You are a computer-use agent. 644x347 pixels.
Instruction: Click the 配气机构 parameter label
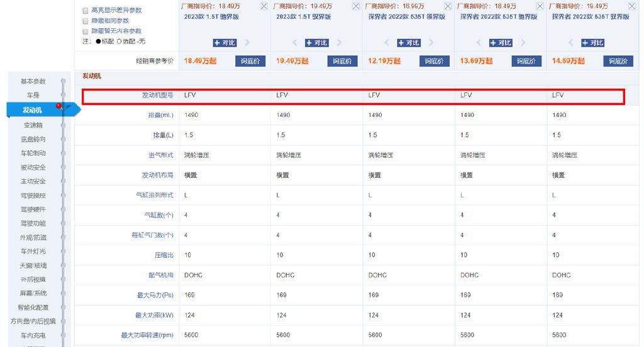point(161,275)
